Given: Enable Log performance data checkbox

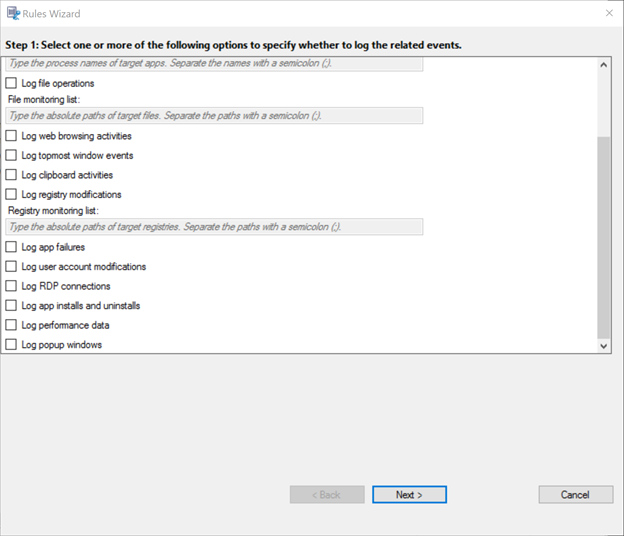Looking at the screenshot, I should 12,326.
